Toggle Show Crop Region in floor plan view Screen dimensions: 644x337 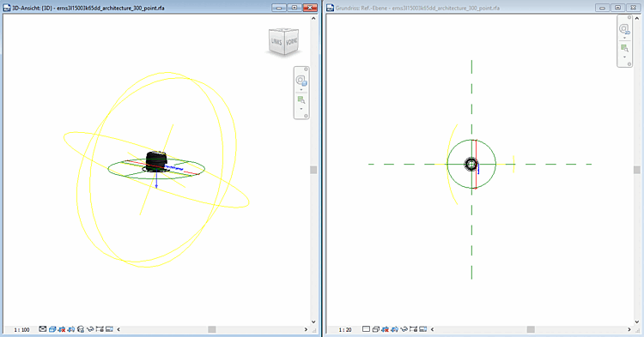(x=394, y=329)
